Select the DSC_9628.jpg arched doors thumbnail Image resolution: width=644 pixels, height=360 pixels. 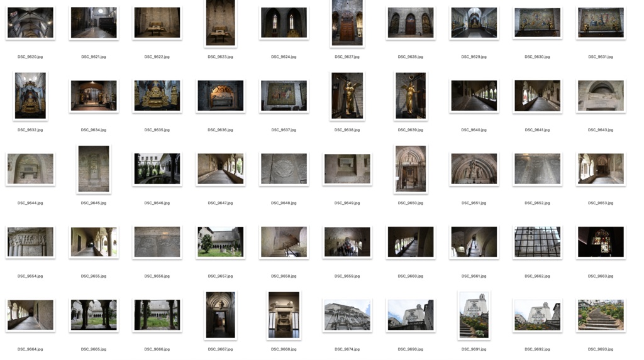(x=410, y=23)
